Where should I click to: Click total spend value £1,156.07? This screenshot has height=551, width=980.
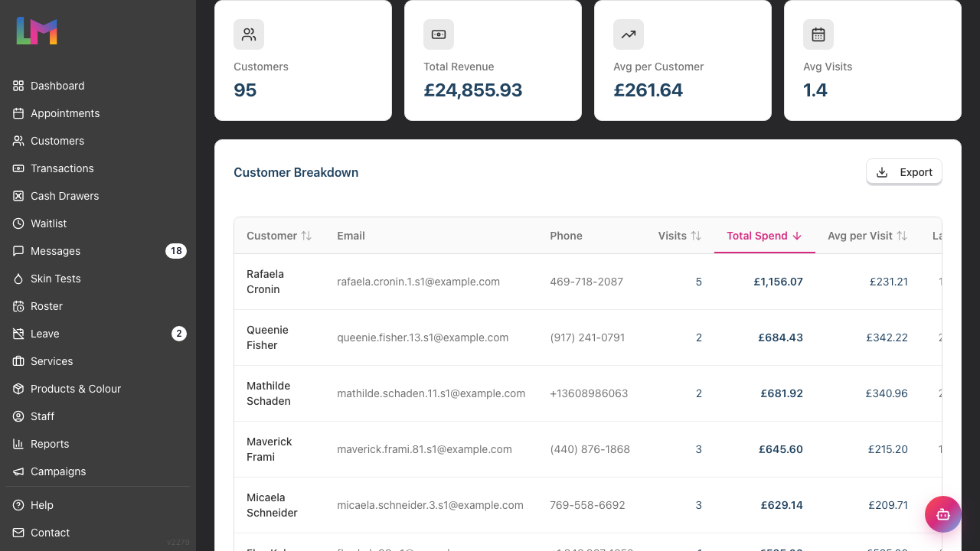(x=778, y=282)
